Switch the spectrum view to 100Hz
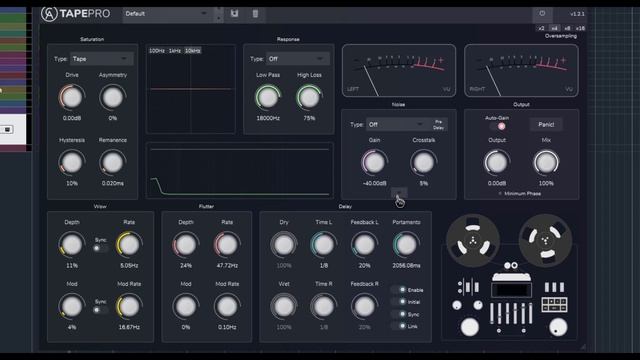 tap(157, 51)
